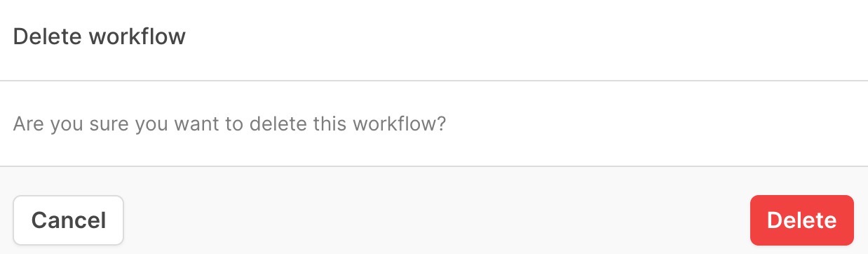Tap Cancel in the dialog footer

tap(69, 220)
